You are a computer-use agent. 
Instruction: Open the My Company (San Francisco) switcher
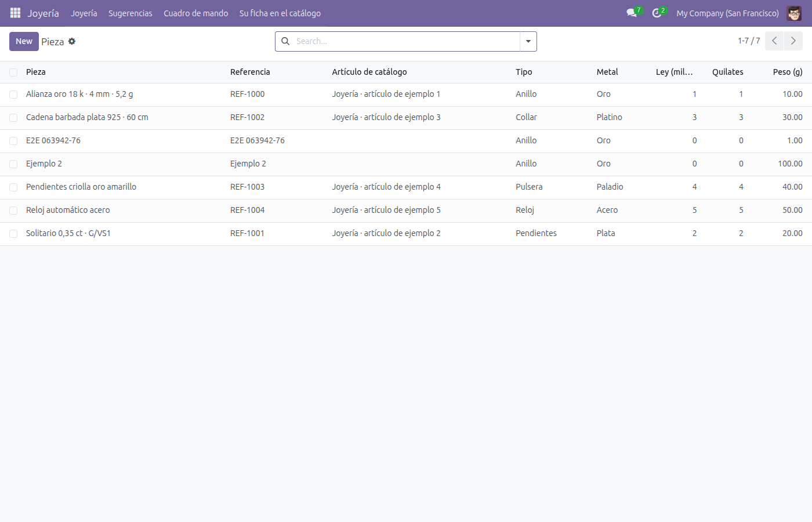pos(727,13)
